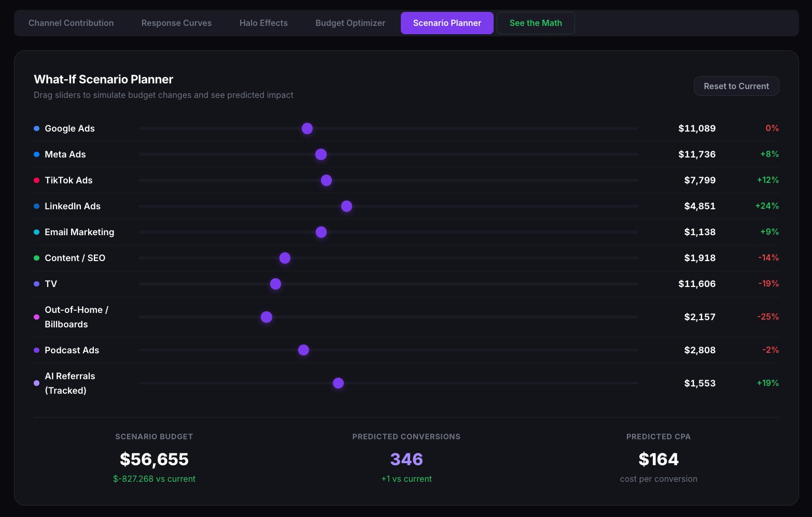Click the Scenario Budget total $56,655
812x517 pixels.
point(154,459)
